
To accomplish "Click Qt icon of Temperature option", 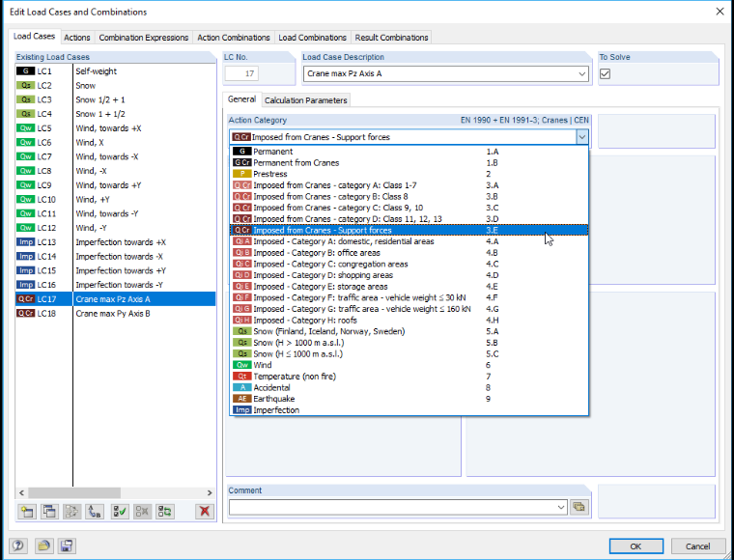I will coord(242,377).
